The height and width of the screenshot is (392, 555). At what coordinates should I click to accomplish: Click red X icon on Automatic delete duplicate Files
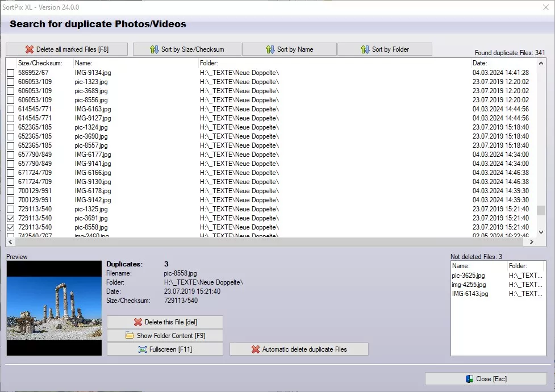(255, 349)
